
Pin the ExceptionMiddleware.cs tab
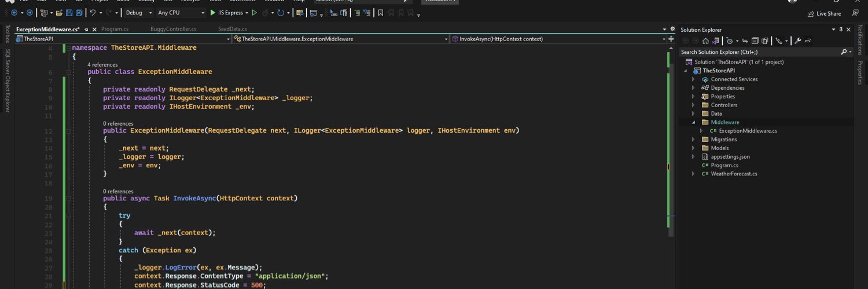tap(86, 29)
